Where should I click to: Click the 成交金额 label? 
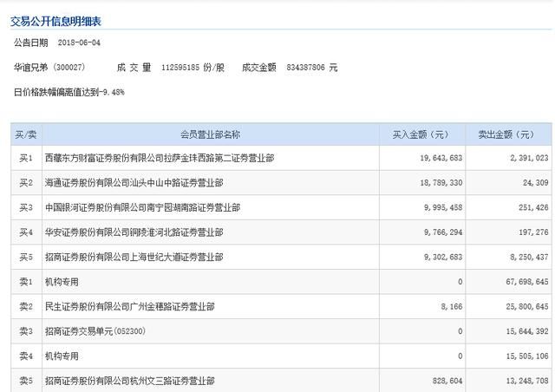point(259,68)
